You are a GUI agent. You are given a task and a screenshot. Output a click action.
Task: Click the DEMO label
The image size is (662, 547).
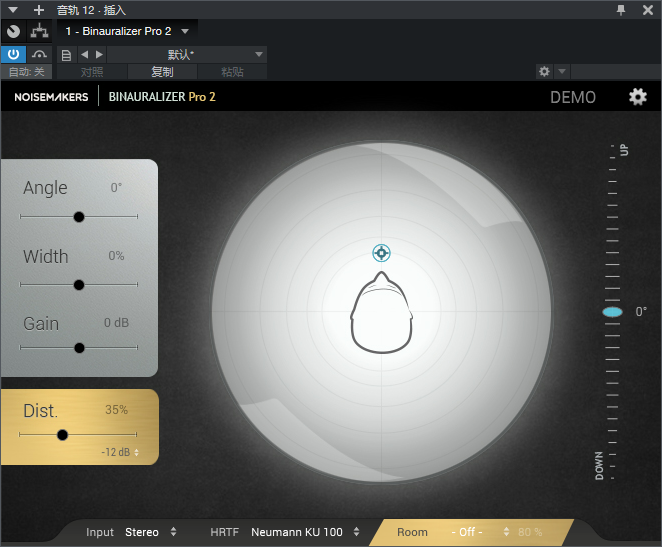pos(572,97)
